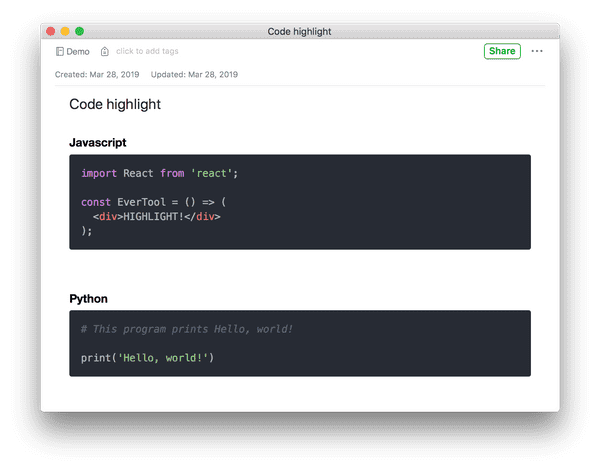Click the const EverTool code line
Viewport: 600px width, 469px height.
point(153,202)
